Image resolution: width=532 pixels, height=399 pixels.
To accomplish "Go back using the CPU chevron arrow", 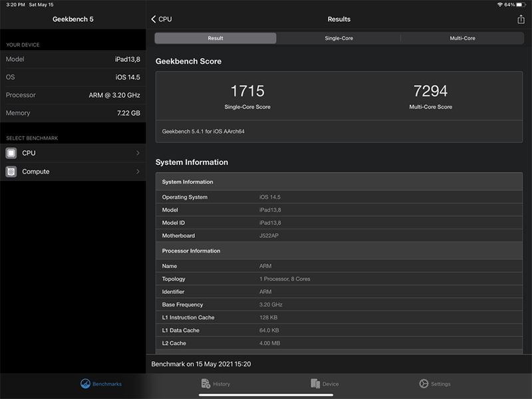I will point(154,19).
